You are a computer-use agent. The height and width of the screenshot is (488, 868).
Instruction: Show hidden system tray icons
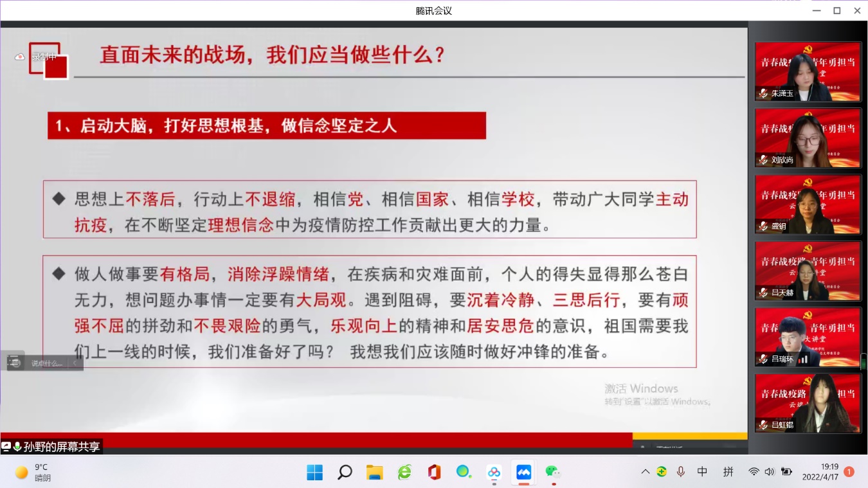(645, 472)
